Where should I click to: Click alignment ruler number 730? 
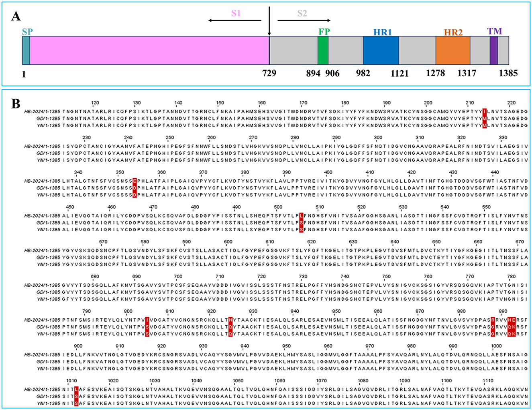click(303, 276)
